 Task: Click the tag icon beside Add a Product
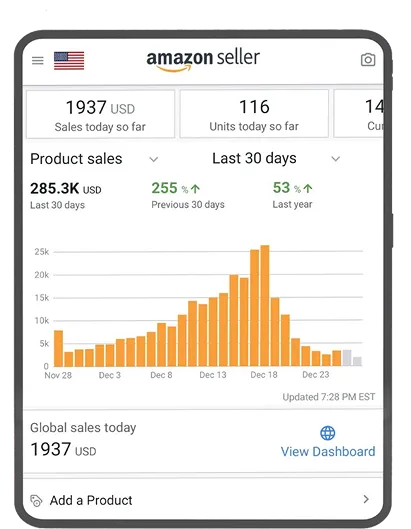pyautogui.click(x=36, y=501)
